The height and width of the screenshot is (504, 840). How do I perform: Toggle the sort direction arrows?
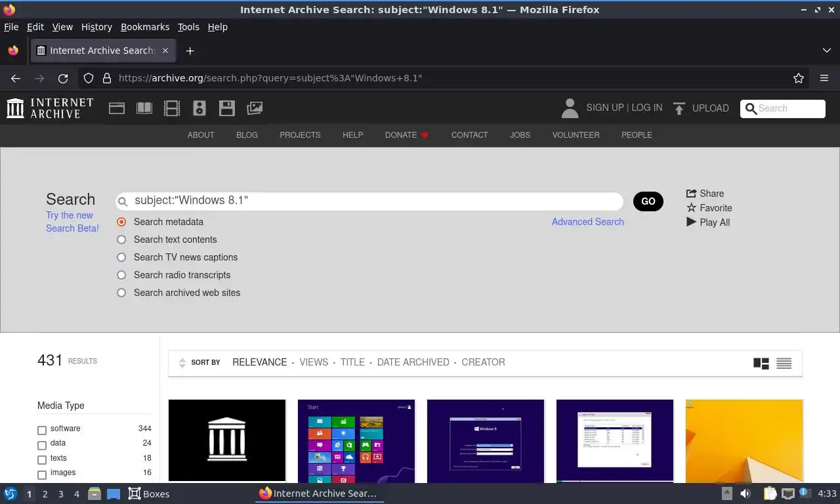[x=182, y=363]
